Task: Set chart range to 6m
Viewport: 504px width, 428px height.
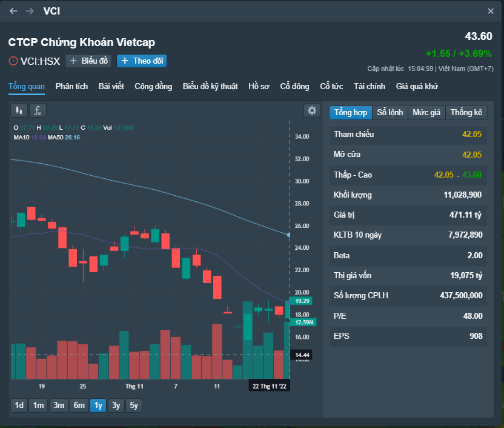Action: coord(79,405)
